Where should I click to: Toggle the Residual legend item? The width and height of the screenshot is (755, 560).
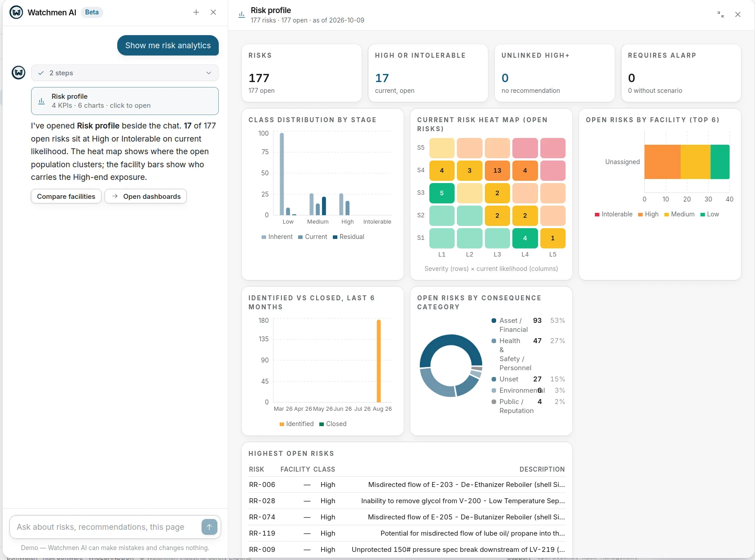[x=349, y=237]
